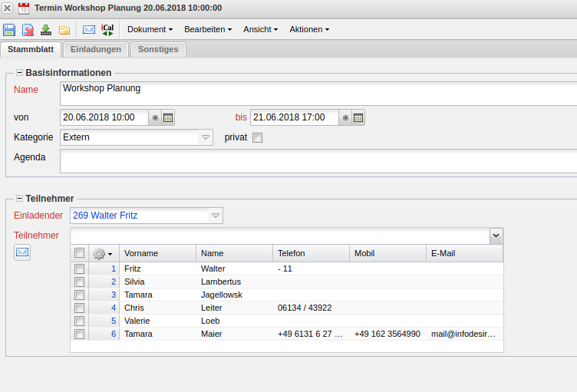Viewport: 577px width, 392px height.
Task: Click the delete document icon
Action: 28,30
